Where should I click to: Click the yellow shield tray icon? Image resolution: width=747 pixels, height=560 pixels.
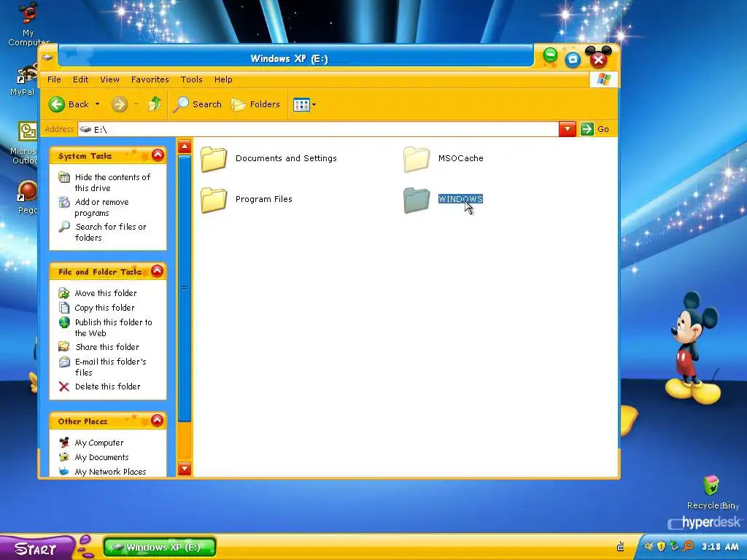(661, 546)
